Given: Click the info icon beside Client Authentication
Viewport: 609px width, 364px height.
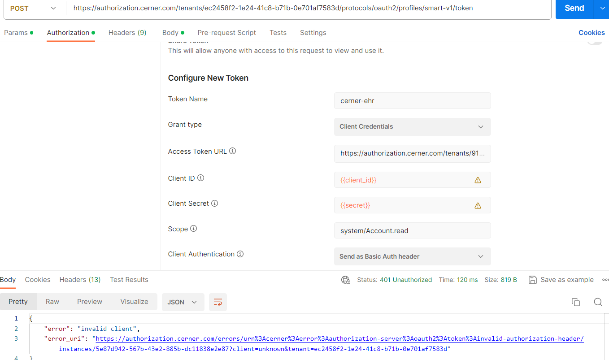Looking at the screenshot, I should click(240, 254).
